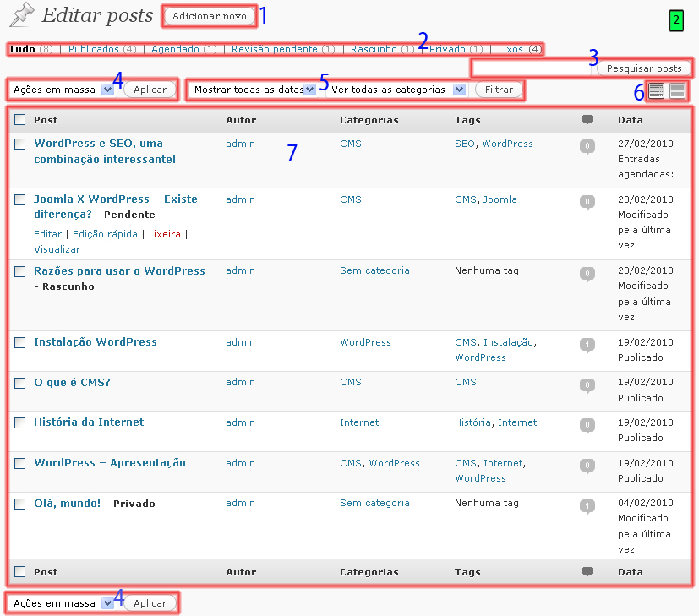699x616 pixels.
Task: Click admin author of História da Internet
Action: click(240, 422)
